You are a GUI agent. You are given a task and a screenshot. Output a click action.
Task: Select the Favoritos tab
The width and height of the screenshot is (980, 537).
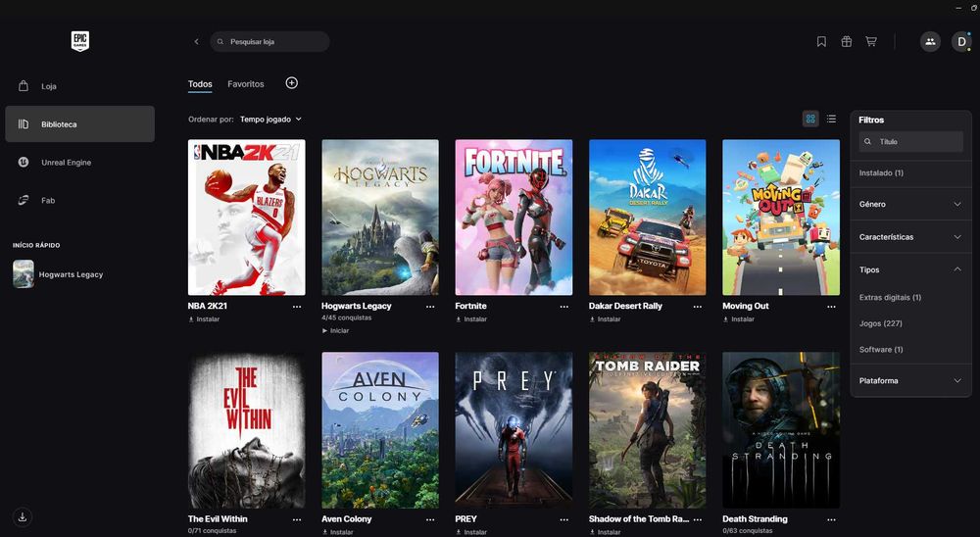coord(246,83)
